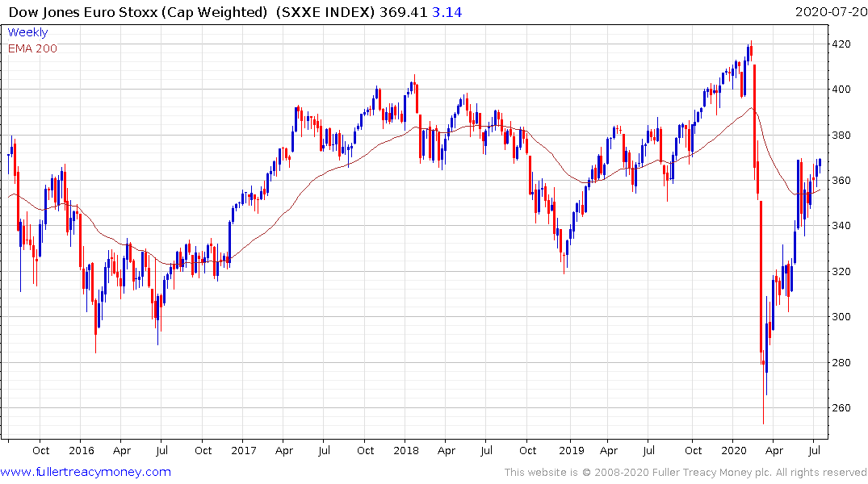Click the 2019 year axis label
Screen dimensions: 868x484
(x=572, y=450)
